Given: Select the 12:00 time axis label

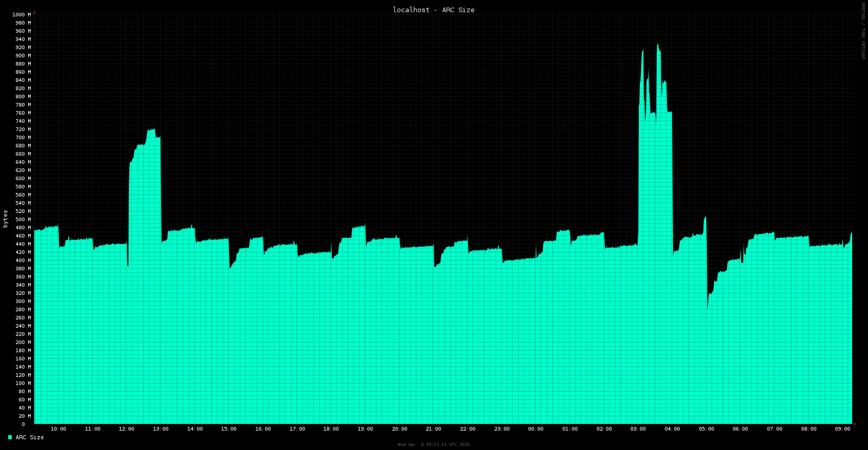Looking at the screenshot, I should pos(126,429).
